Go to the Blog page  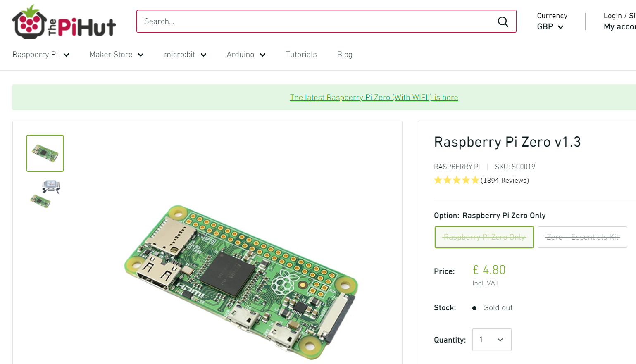[345, 55]
